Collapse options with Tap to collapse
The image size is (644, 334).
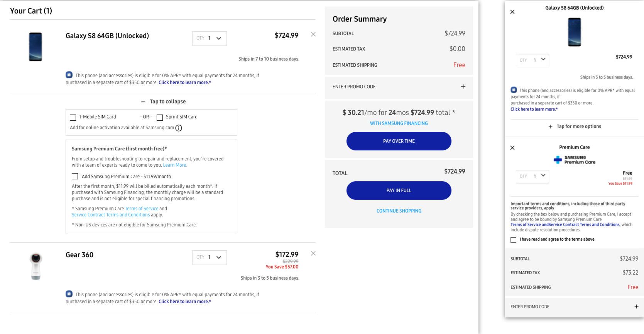coord(164,101)
